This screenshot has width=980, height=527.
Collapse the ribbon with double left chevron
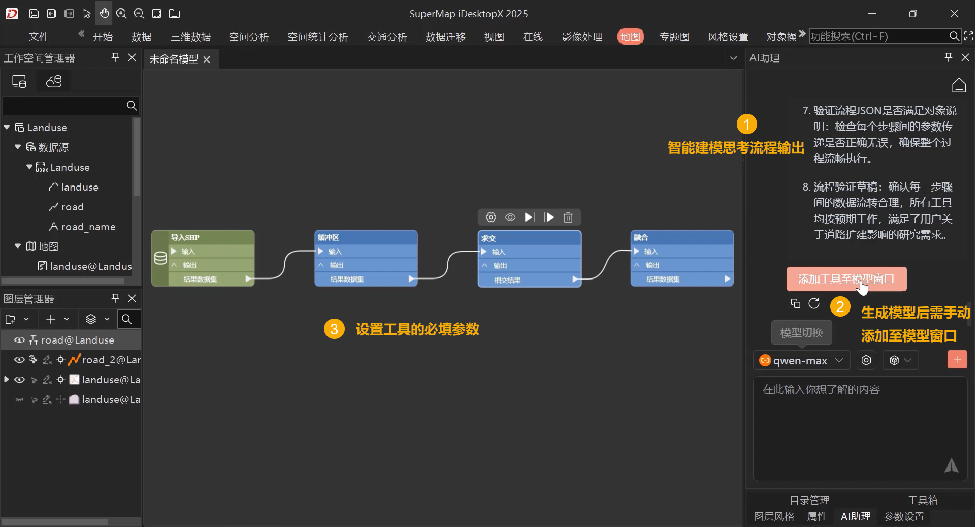pyautogui.click(x=81, y=34)
